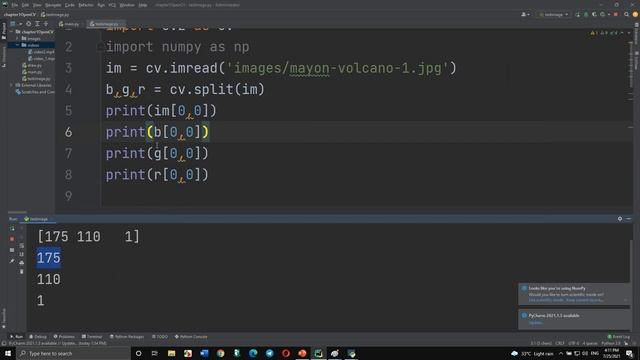640x360 pixels.
Task: Open the Refactor menu
Action: (x=86, y=5)
